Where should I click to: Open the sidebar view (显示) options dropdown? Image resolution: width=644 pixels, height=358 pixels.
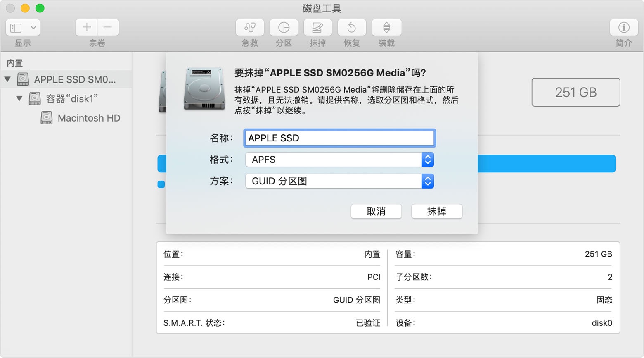click(23, 28)
